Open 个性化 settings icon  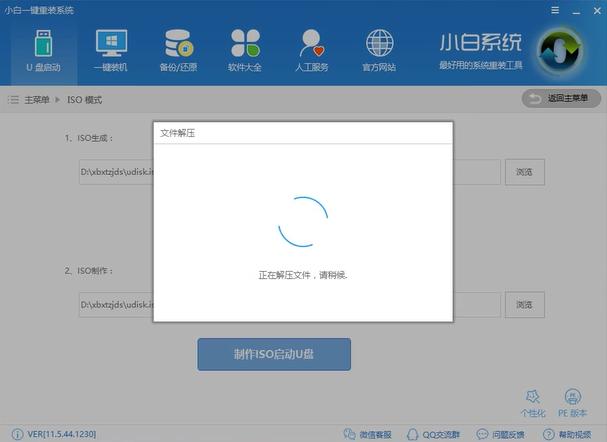tap(533, 403)
